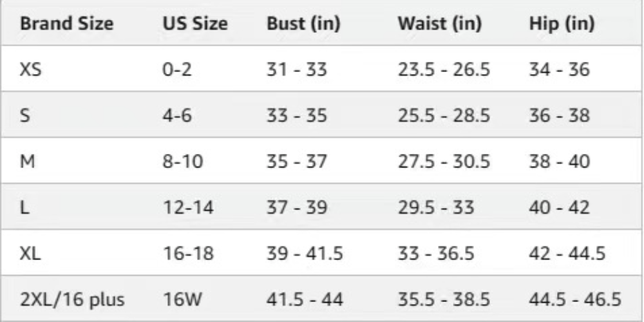Select waist measurement 35.5 - 38.5
This screenshot has height=322, width=644.
[x=444, y=299]
